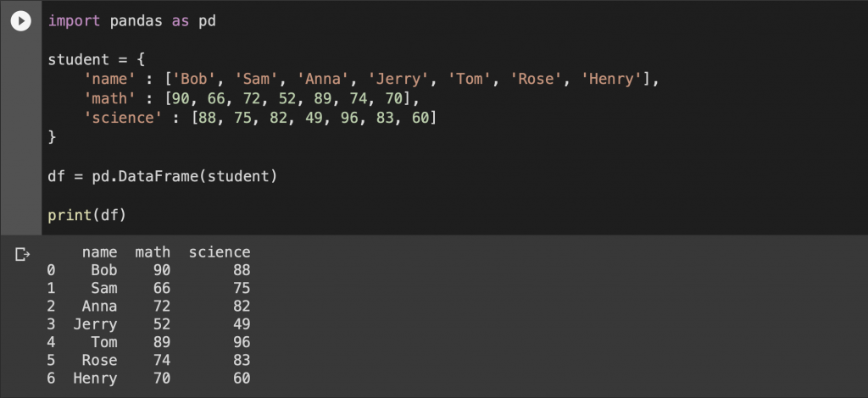
Task: Run the code cell with play button
Action: coord(21,21)
